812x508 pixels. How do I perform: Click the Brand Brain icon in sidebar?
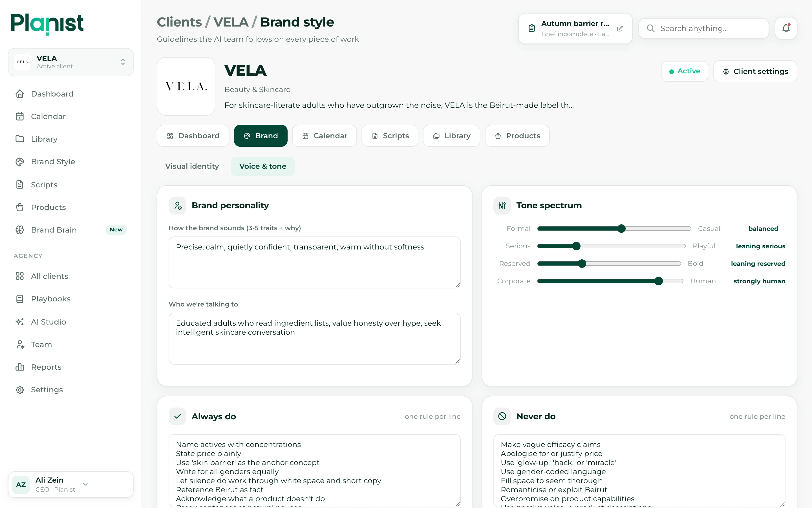pos(20,230)
